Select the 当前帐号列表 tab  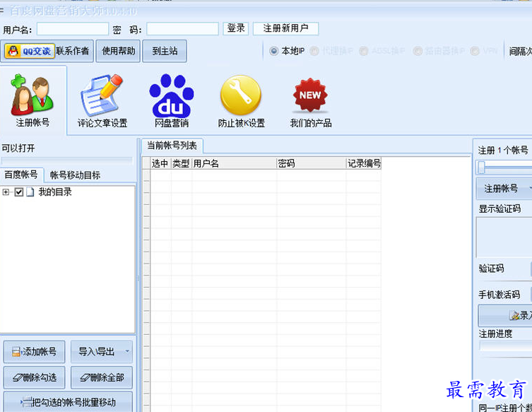click(x=172, y=146)
